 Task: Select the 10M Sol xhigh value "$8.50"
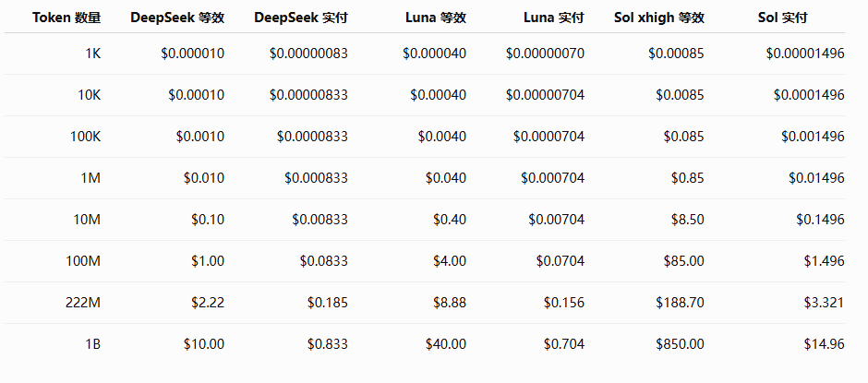click(688, 220)
